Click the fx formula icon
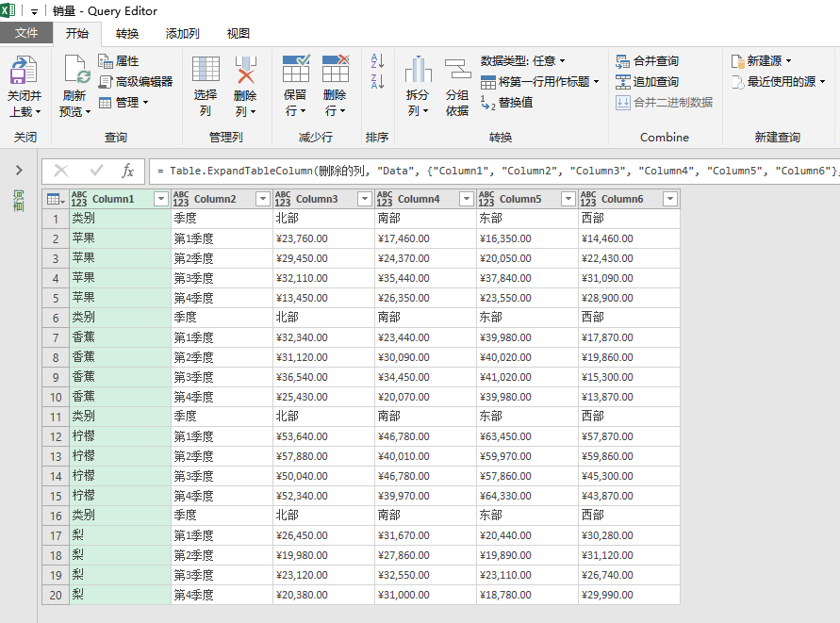840x623 pixels. pos(127,171)
